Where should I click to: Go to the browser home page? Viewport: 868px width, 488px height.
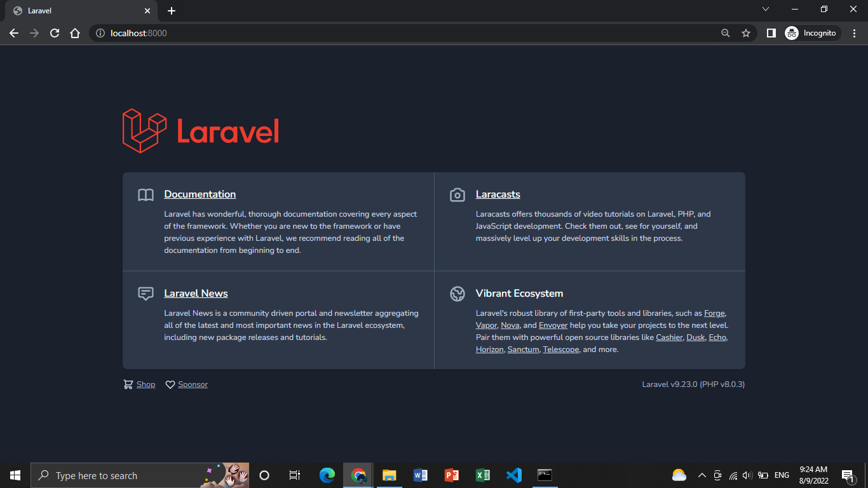[75, 33]
